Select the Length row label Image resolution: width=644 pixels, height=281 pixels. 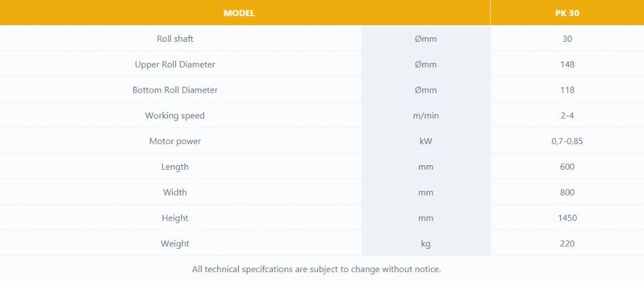click(x=175, y=167)
